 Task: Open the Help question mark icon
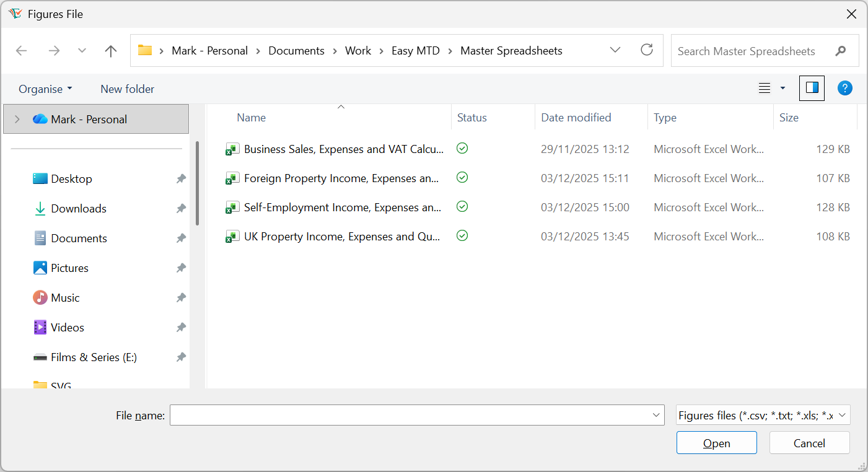point(845,88)
